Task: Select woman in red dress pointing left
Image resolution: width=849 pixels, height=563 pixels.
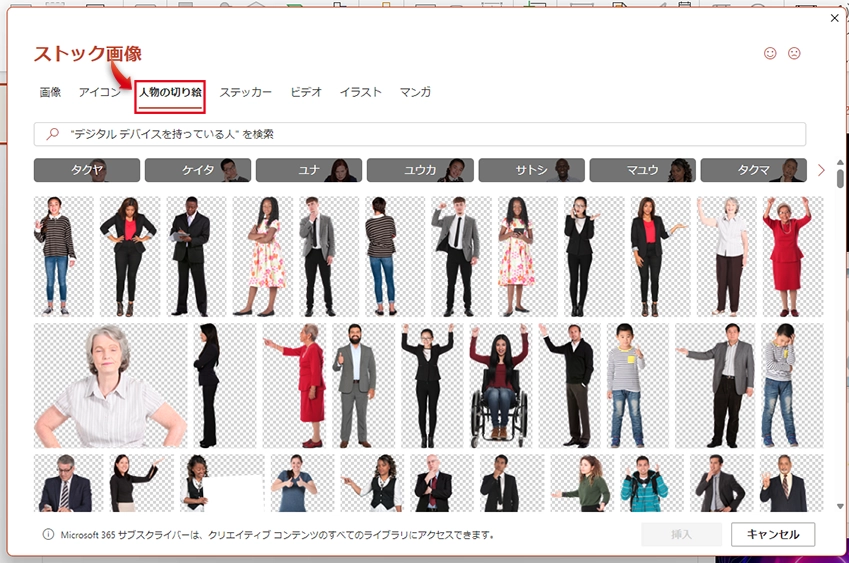Action: click(x=294, y=385)
